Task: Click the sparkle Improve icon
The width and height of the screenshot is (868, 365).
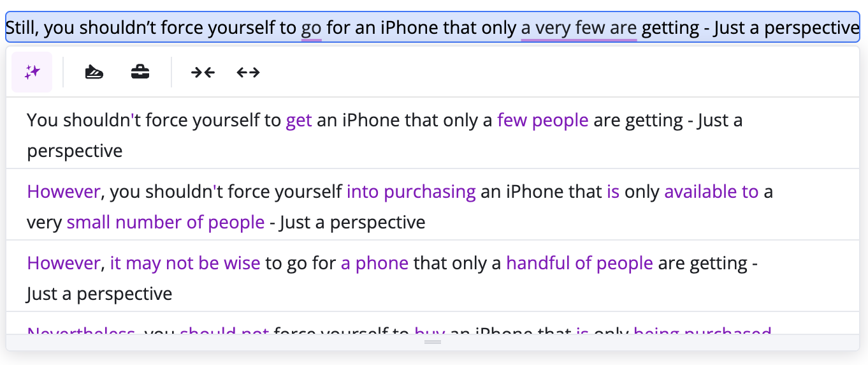Action: click(32, 73)
